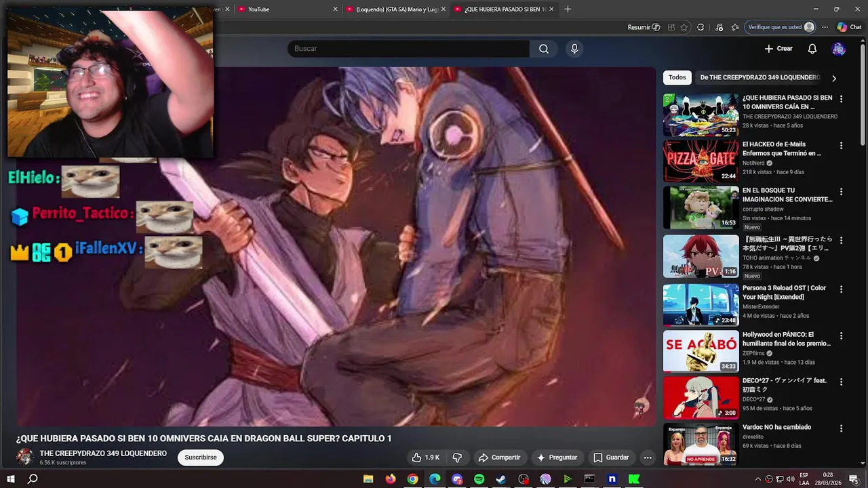Activate voice search microphone icon
Screen dimensions: 868x488
click(x=574, y=49)
